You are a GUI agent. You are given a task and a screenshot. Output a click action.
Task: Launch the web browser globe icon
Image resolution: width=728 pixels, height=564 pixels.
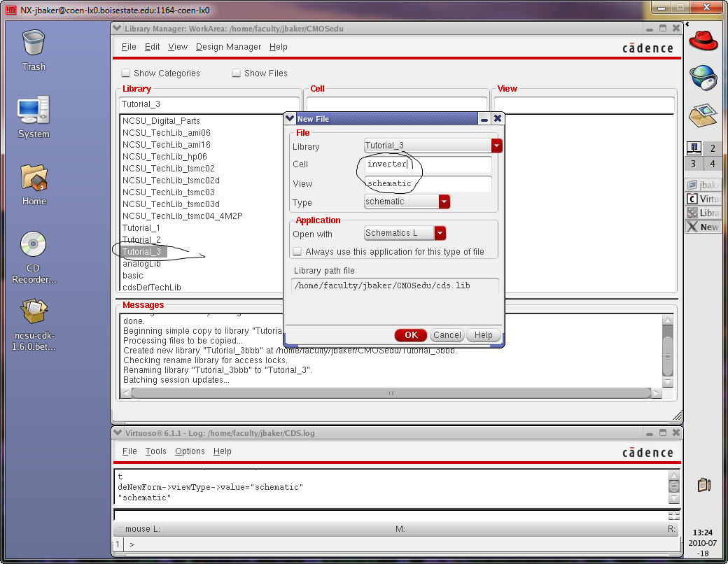tap(703, 77)
